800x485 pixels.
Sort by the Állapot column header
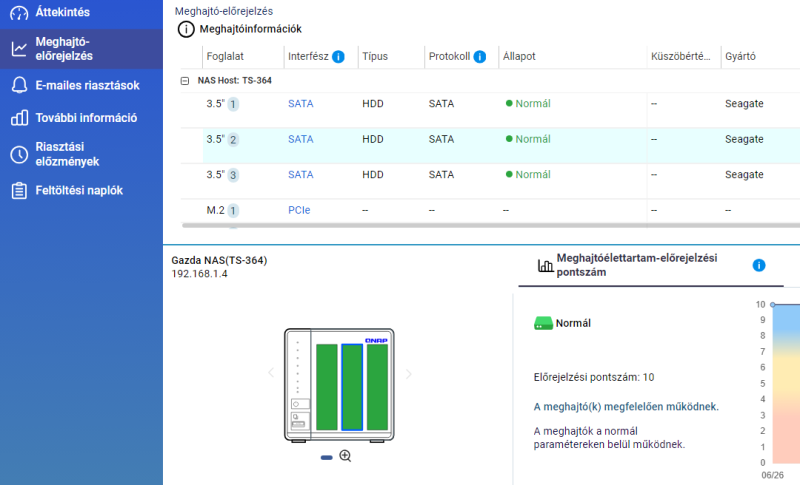519,57
